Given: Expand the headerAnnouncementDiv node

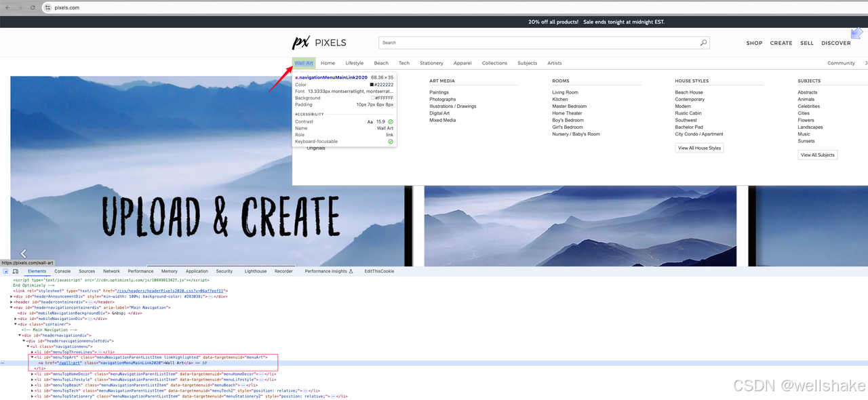Looking at the screenshot, I should (x=12, y=296).
